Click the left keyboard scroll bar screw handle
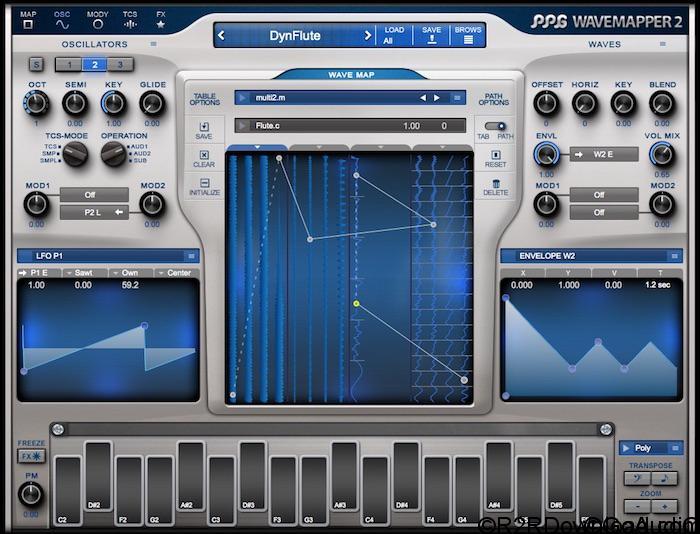Image resolution: width=700 pixels, height=534 pixels. (58, 430)
